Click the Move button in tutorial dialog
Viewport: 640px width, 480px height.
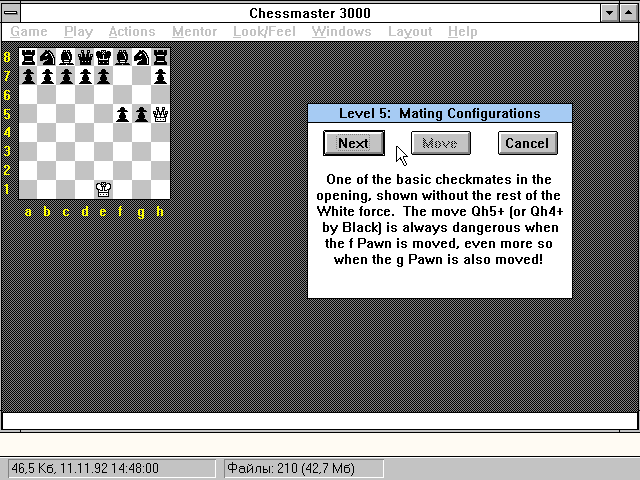tap(441, 143)
